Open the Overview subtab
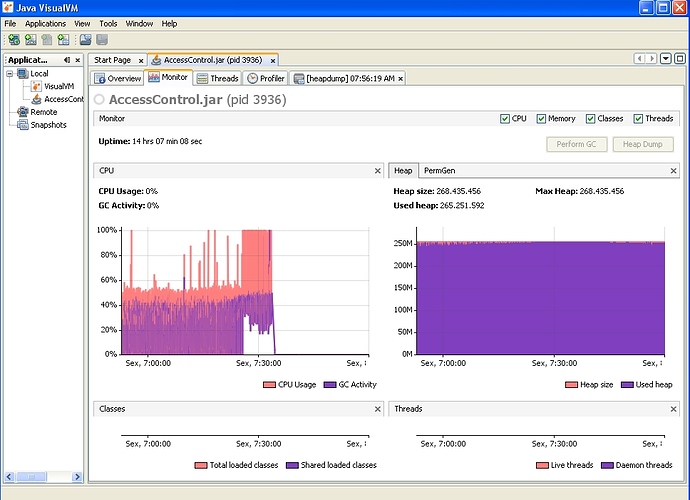Screen dimensions: 690x500 [x=117, y=78]
